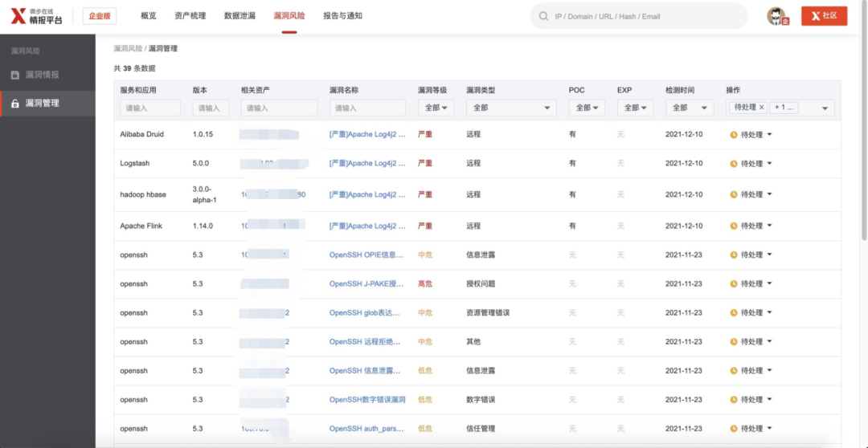Image resolution: width=868 pixels, height=448 pixels.
Task: Expand 待处理 dropdown for OpenSSH OPIE row
Action: click(x=769, y=255)
